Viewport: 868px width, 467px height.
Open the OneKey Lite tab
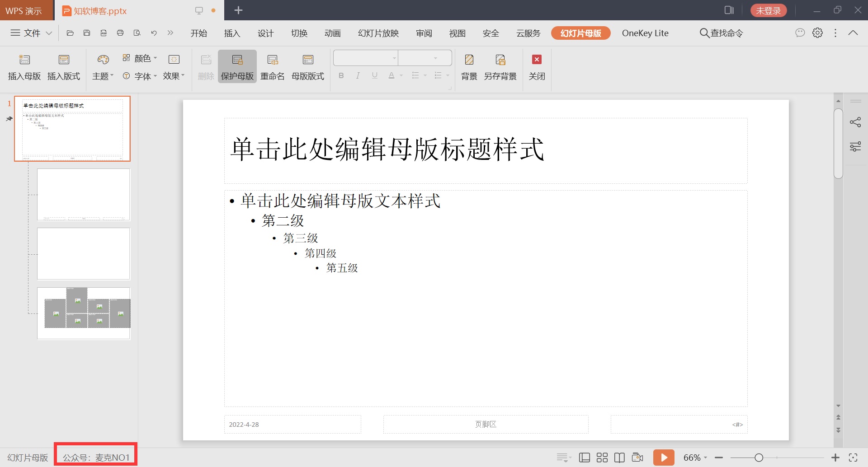(x=645, y=33)
